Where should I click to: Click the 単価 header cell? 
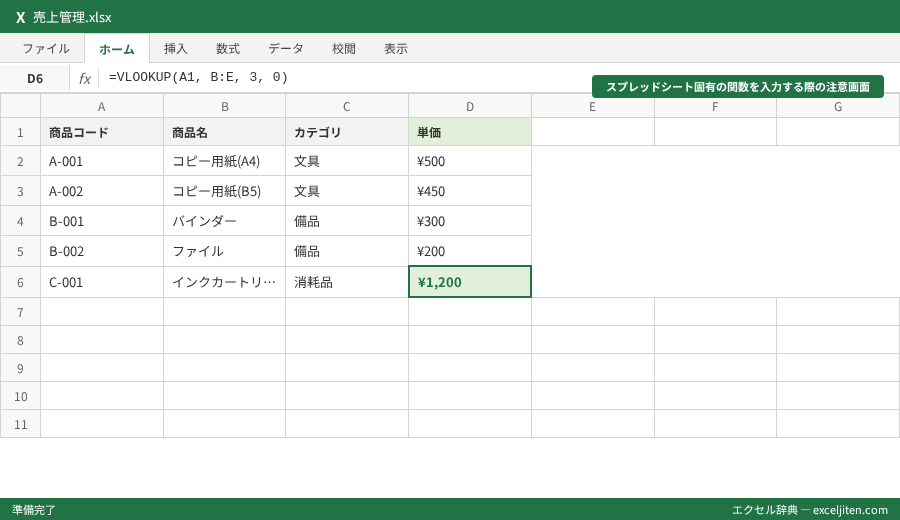470,132
